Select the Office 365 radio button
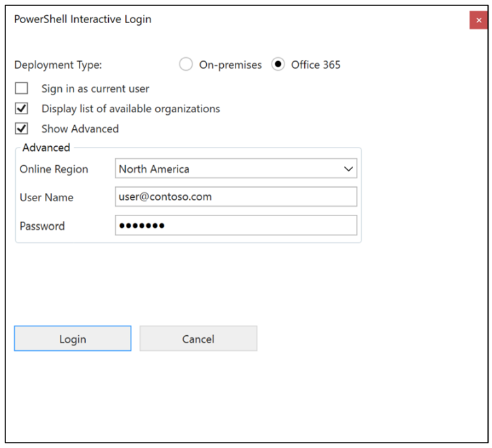This screenshot has height=448, width=492. click(x=278, y=65)
